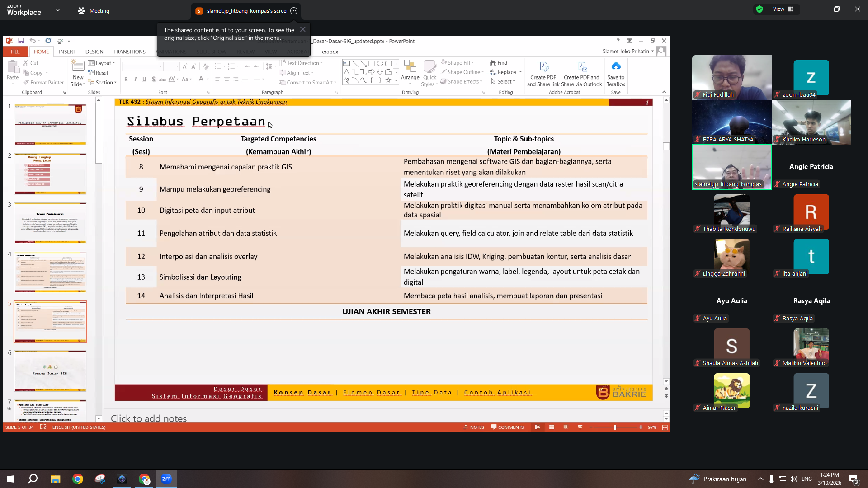Switch to Normal view icon in status bar

[x=538, y=427]
